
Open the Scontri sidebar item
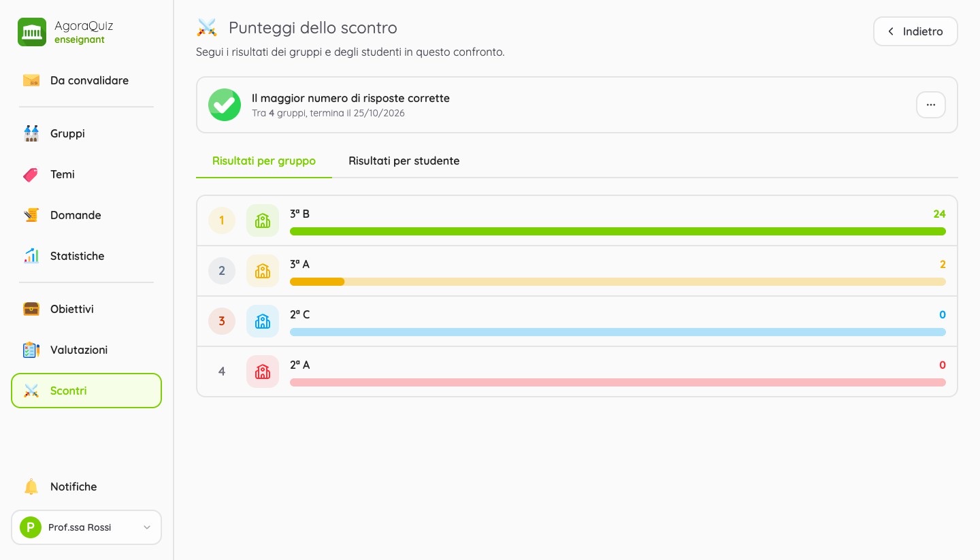pos(86,391)
